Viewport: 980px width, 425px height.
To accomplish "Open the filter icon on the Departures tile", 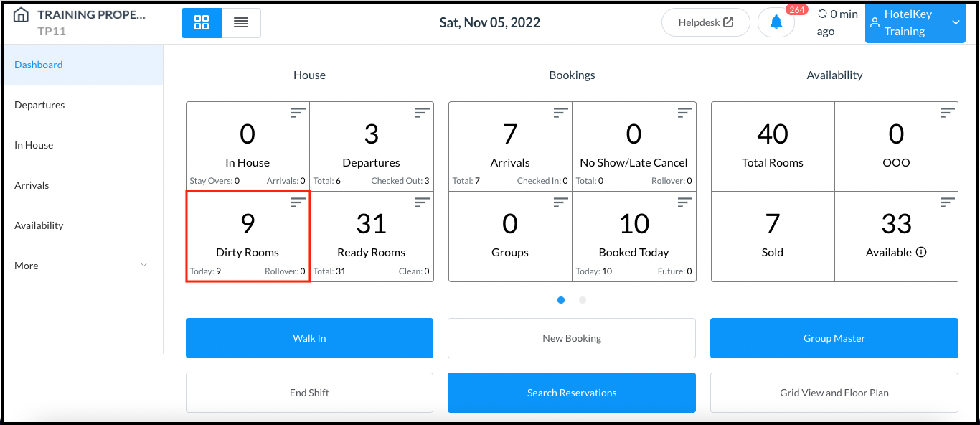I will [x=423, y=113].
